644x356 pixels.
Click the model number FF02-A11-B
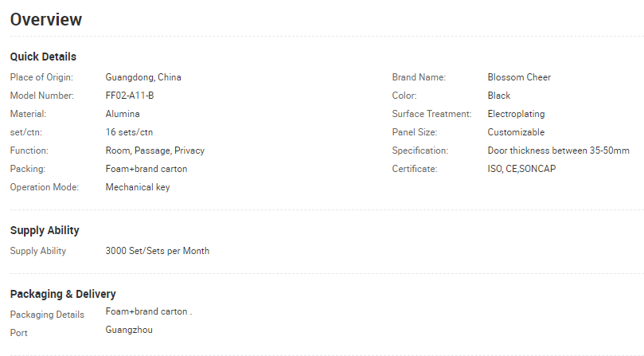pyautogui.click(x=130, y=96)
